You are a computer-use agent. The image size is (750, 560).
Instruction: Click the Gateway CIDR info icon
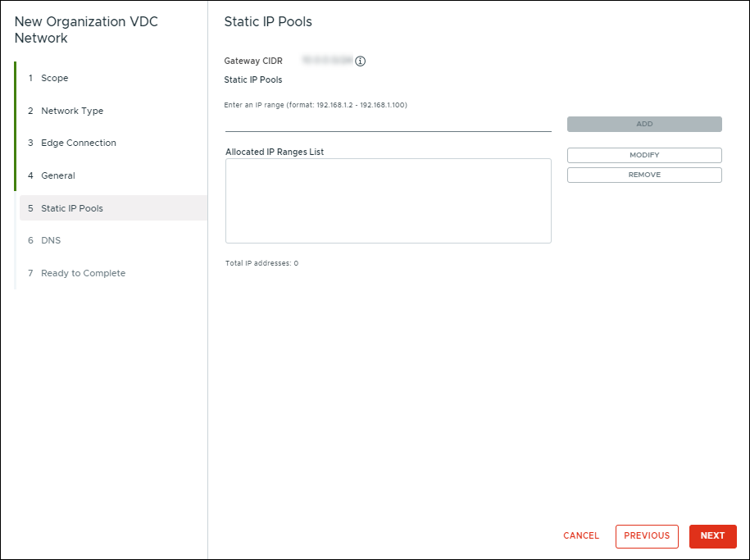pos(360,61)
